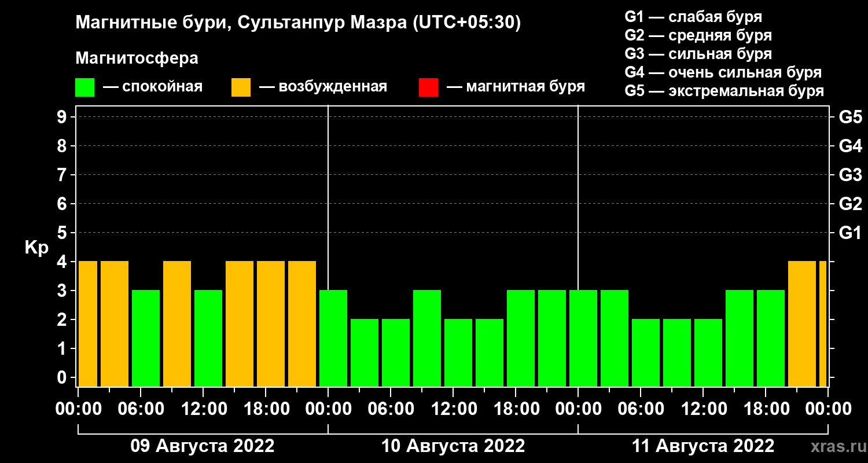Click the green Kp 3 bar above 06:00 on 09 Августа
This screenshot has height=463, width=868.
[146, 338]
